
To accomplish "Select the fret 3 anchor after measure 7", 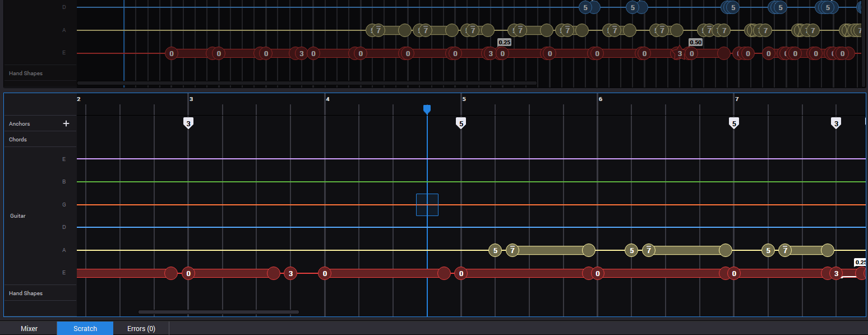I will [x=836, y=123].
